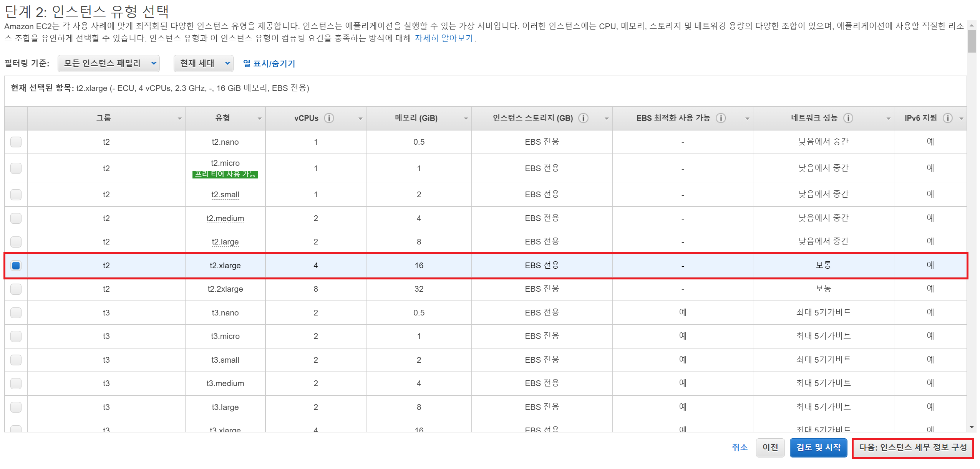
Task: Open the 네트워크 성능 column sort dropdown
Action: pos(888,119)
